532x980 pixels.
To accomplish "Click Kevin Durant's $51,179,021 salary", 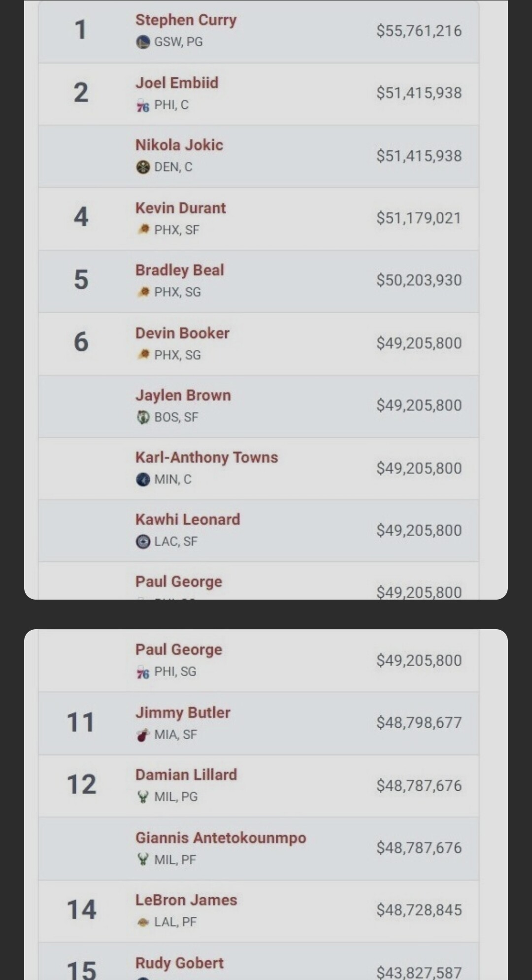I will (419, 218).
